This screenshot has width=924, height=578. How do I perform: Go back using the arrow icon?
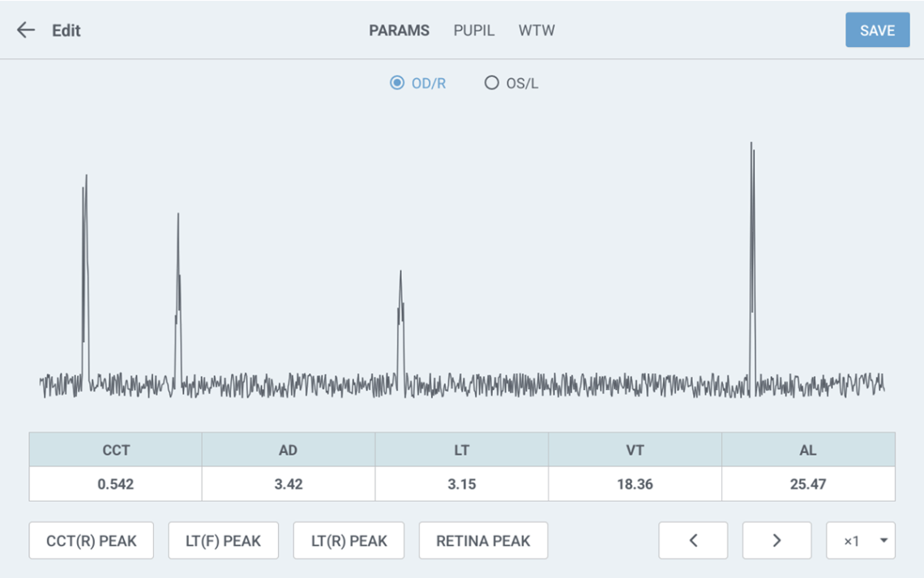pos(26,31)
